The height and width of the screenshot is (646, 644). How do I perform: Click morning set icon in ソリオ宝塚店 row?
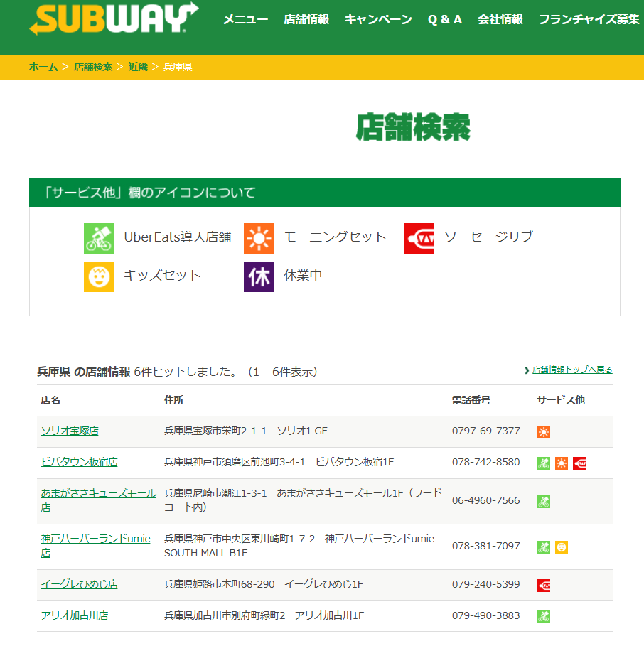coord(544,432)
